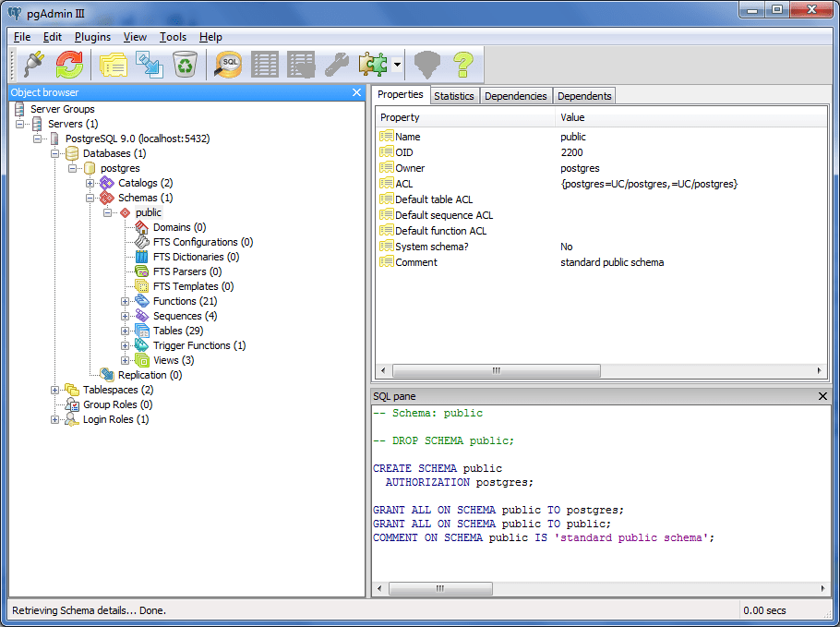
Task: Open the Tools menu
Action: click(x=173, y=37)
